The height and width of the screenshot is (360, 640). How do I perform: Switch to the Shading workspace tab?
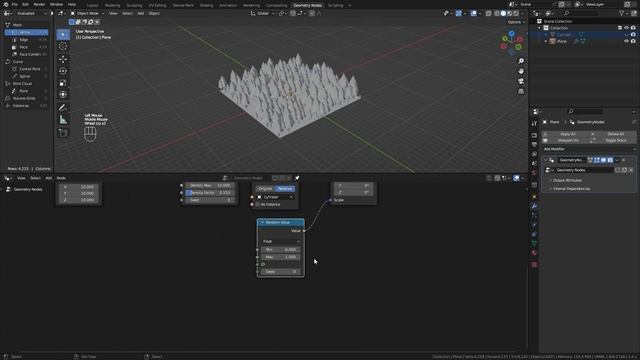pyautogui.click(x=207, y=5)
